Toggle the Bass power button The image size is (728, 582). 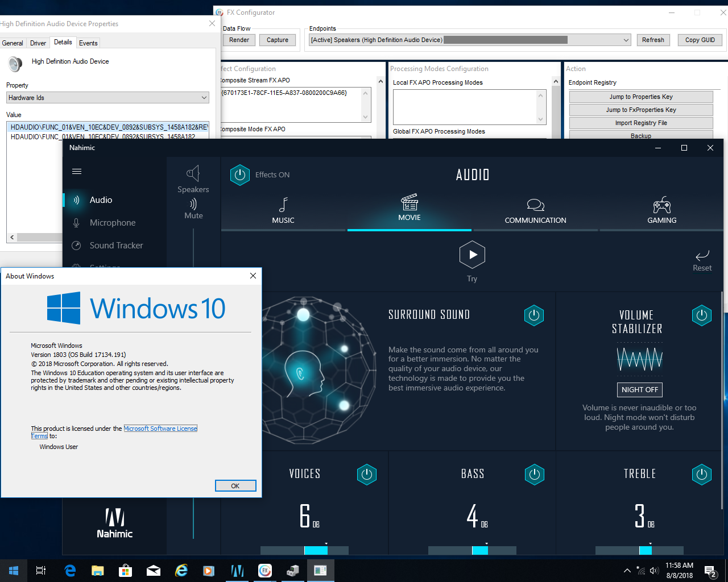click(534, 474)
